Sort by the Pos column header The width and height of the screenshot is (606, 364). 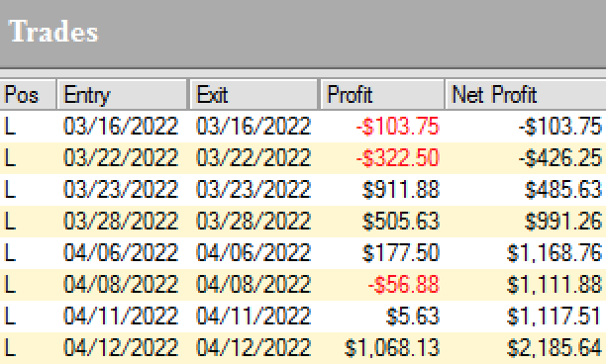coord(28,95)
